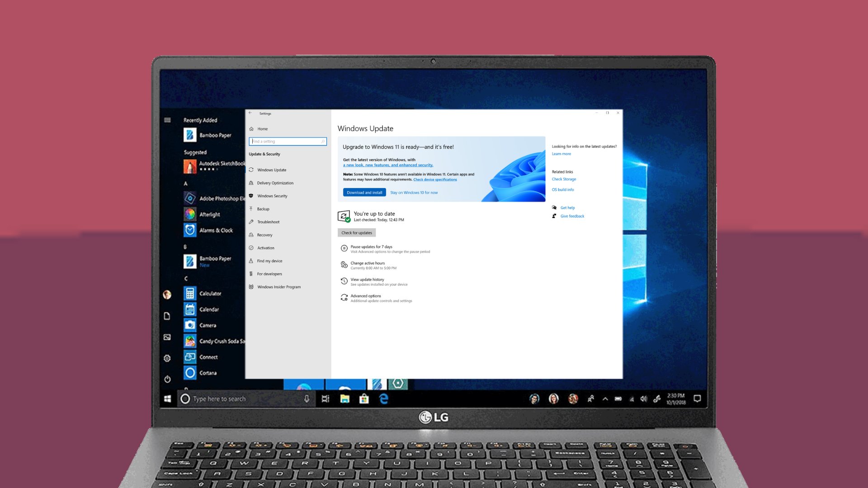
Task: Click the Power icon in Start menu
Action: tap(167, 379)
